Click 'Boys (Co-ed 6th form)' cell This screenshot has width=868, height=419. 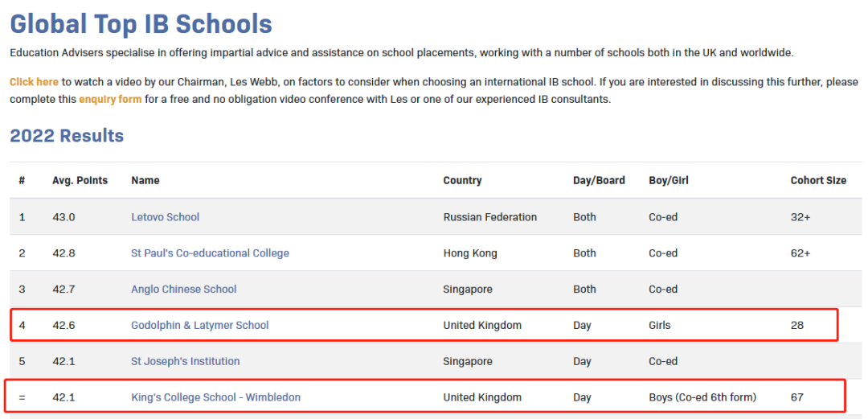click(x=702, y=396)
